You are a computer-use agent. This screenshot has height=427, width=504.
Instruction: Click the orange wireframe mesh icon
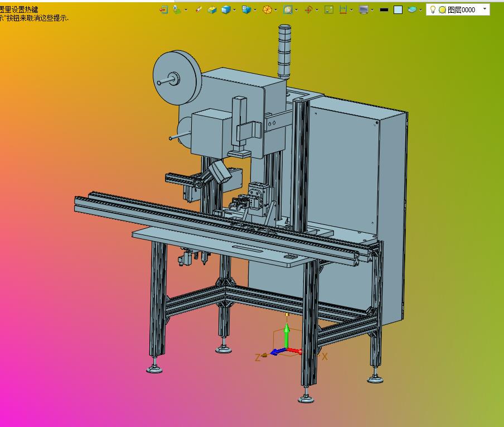click(267, 10)
